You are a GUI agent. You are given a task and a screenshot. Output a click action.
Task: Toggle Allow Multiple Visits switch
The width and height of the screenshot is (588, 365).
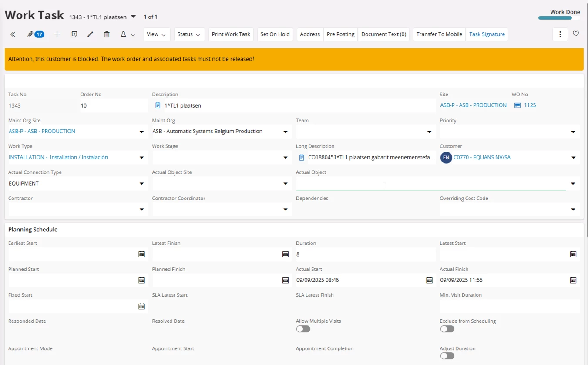(x=303, y=329)
